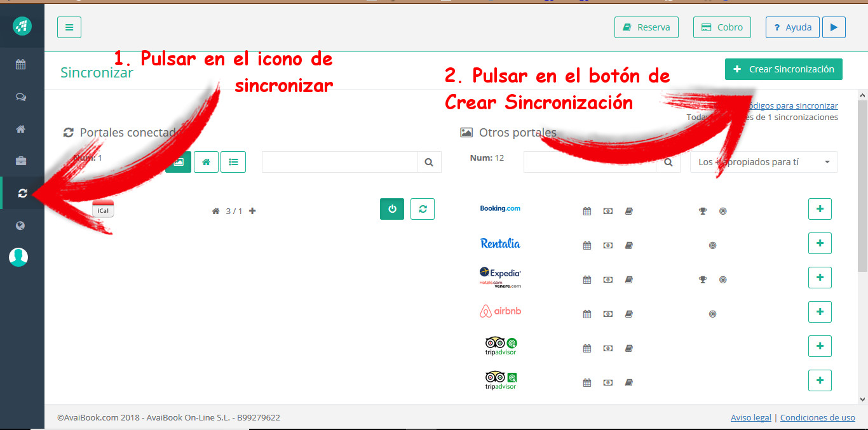Focus the other portals search field
Viewport: 868px width, 430px height.
(590, 162)
